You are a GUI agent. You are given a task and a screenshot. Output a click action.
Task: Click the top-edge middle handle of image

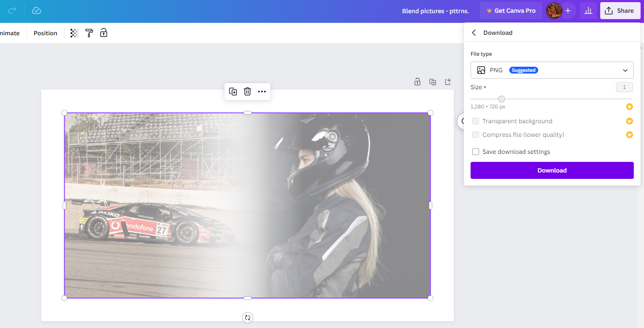tap(247, 113)
